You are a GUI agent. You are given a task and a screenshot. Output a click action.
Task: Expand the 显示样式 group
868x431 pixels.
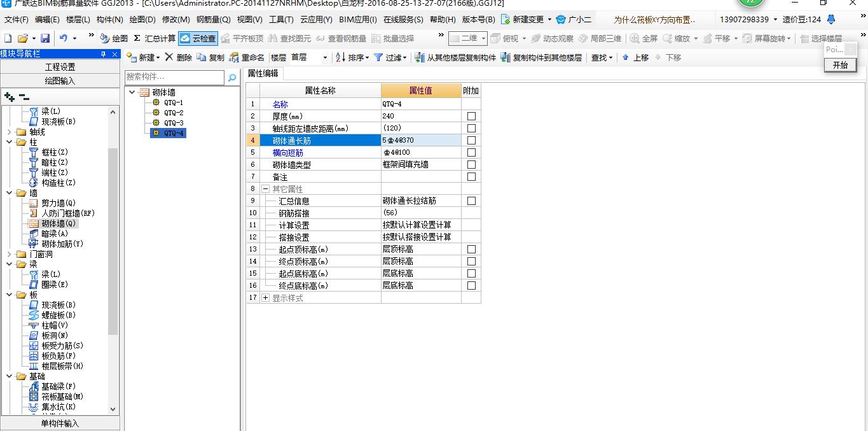[265, 298]
